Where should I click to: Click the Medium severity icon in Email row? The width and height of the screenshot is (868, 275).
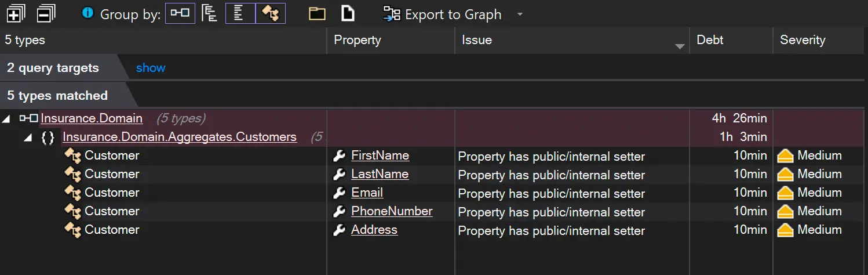coord(785,193)
